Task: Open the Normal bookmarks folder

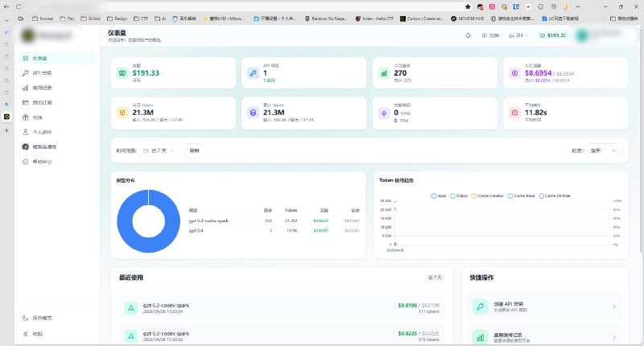Action: [43, 19]
